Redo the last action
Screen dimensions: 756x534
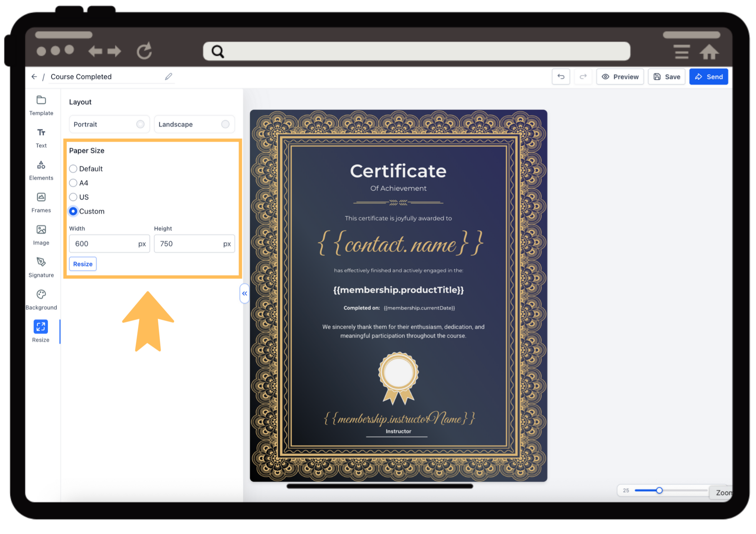[583, 77]
